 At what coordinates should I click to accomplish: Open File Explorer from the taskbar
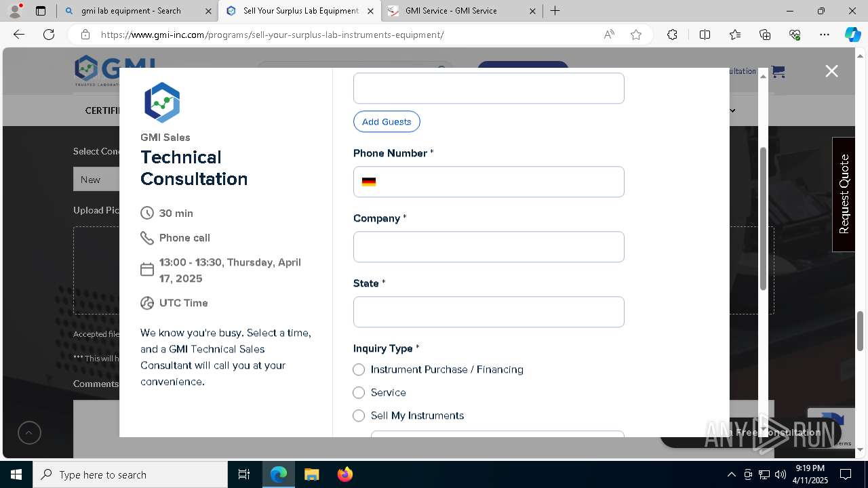(x=311, y=474)
